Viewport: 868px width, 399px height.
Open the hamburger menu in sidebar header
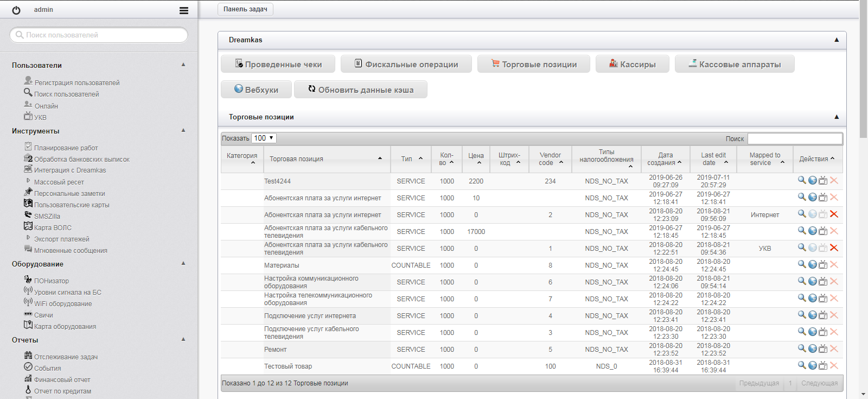(x=184, y=10)
